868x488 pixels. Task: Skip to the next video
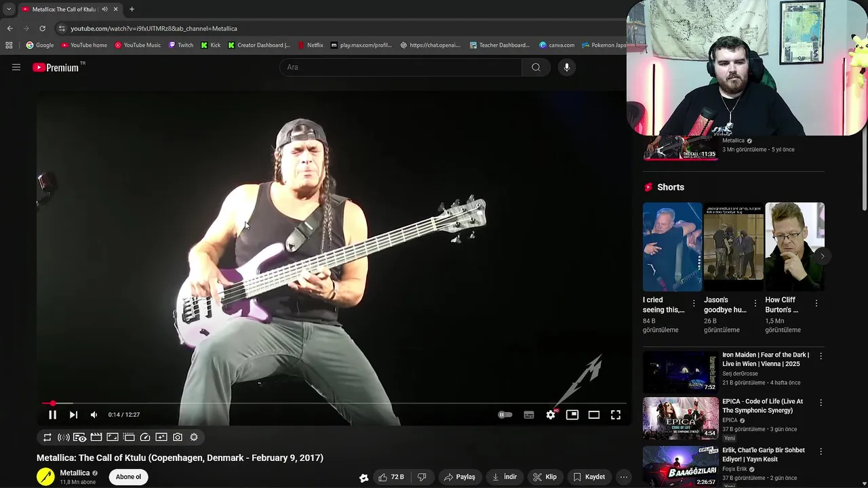[73, 415]
